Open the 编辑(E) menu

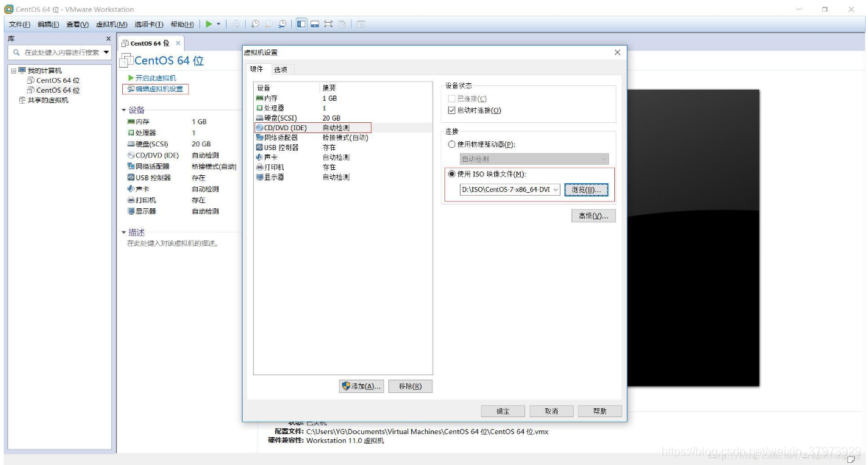point(48,24)
